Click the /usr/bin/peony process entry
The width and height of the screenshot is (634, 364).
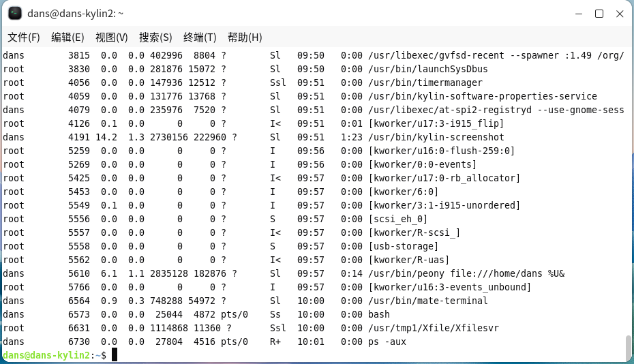click(x=466, y=273)
